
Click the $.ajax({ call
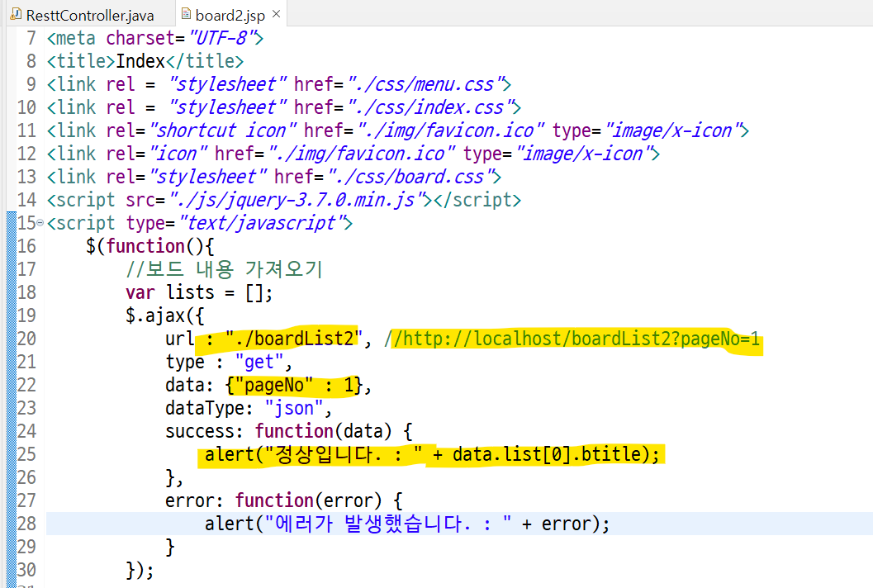pos(165,315)
